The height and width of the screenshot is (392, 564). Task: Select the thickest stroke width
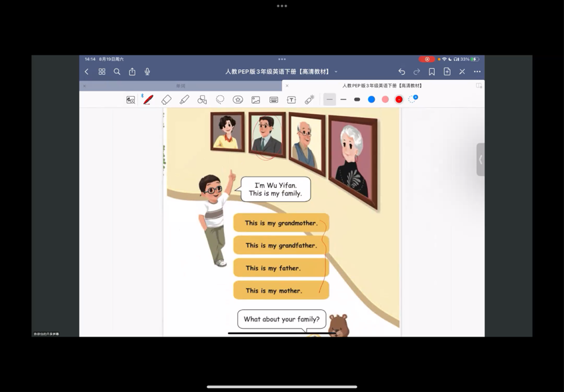357,99
